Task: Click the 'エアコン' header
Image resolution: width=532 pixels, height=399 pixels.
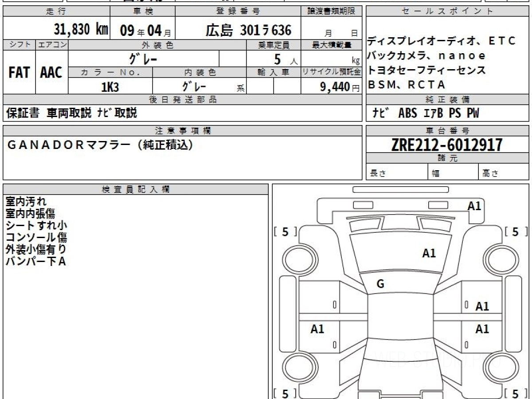Action: tap(52, 45)
